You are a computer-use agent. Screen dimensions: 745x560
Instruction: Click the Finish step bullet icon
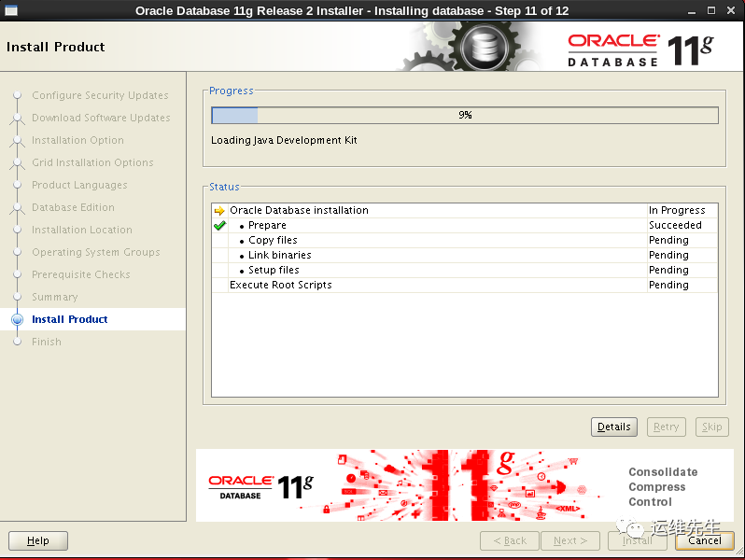click(17, 342)
